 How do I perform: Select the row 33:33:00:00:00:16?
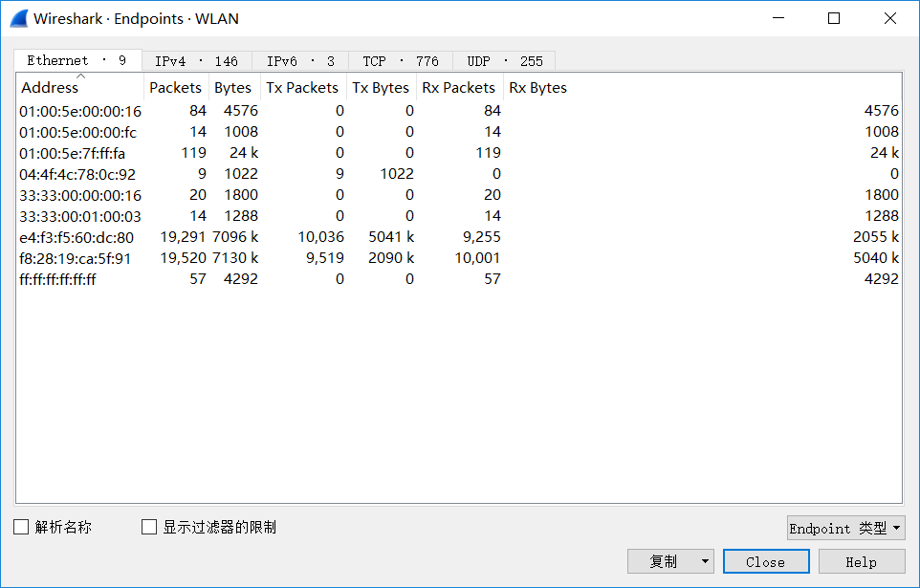point(459,195)
